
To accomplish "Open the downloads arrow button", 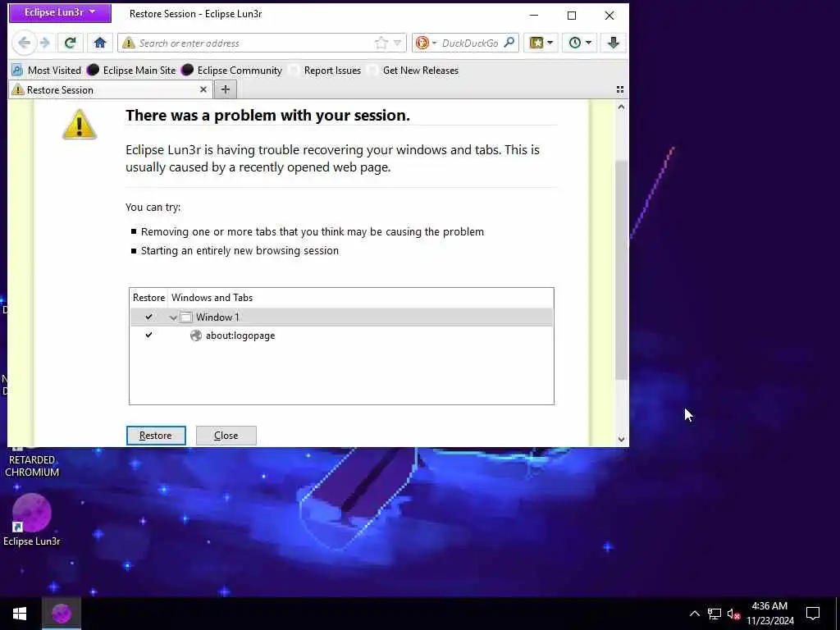I will click(x=614, y=43).
